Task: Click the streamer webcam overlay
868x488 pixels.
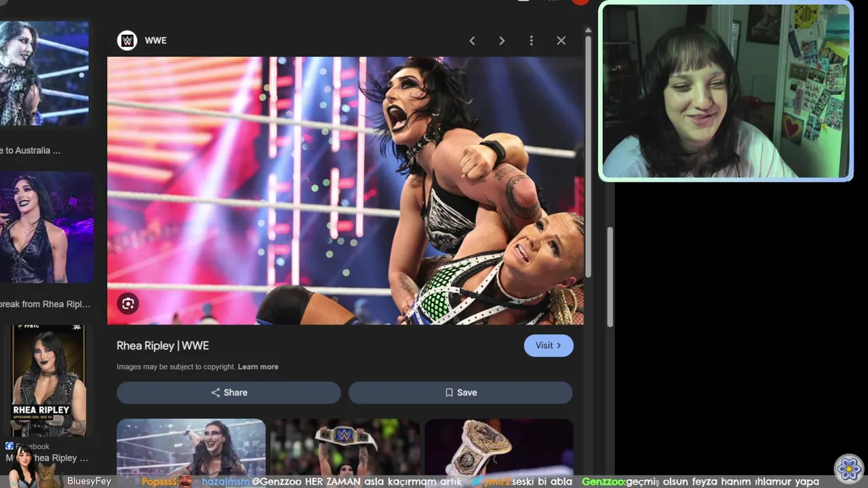Action: pos(726,91)
